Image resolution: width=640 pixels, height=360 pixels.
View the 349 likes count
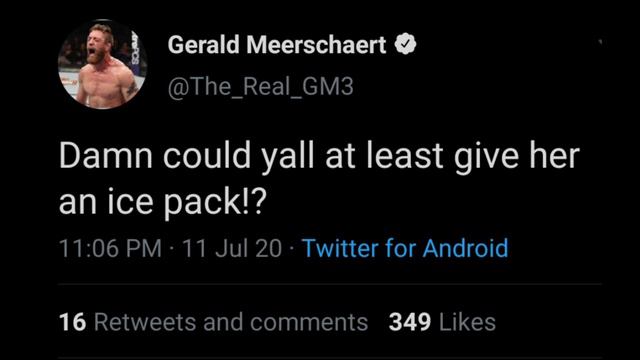(x=410, y=322)
